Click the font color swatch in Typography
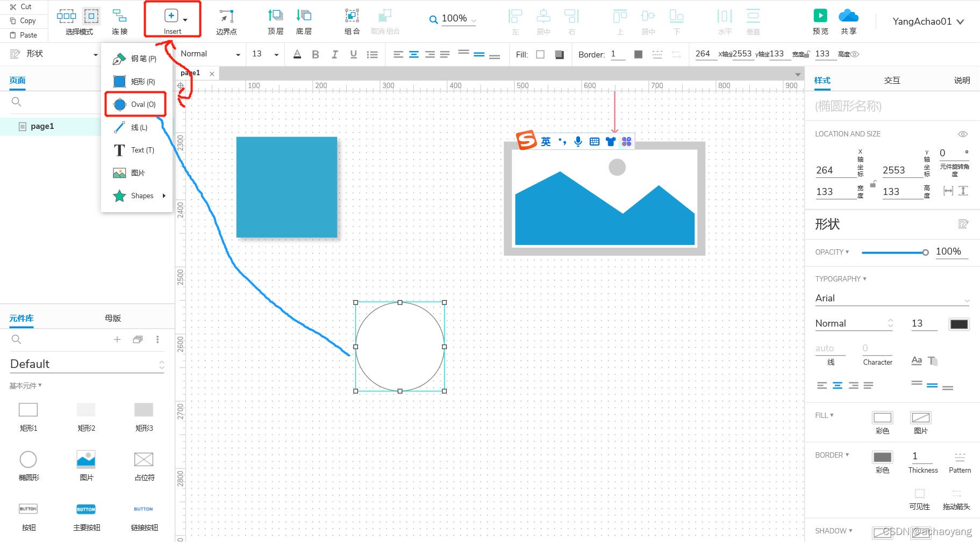Viewport: 980px width, 542px height. click(x=959, y=324)
